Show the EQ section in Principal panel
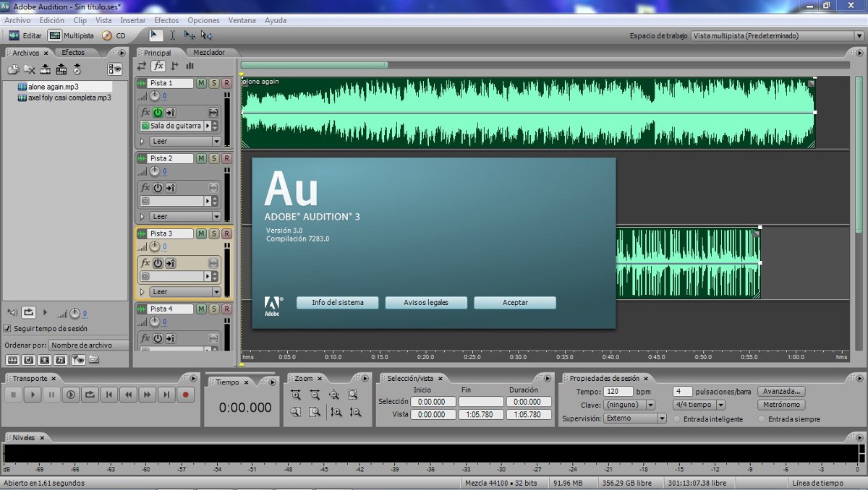This screenshot has width=868, height=490. tap(190, 66)
